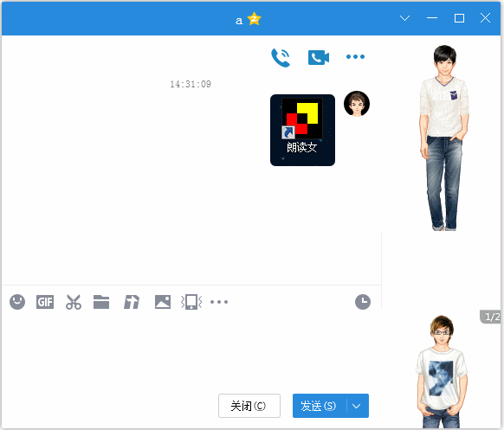Open the 朗读女 shortcut image message
Screen dimensions: 504x430
point(302,130)
